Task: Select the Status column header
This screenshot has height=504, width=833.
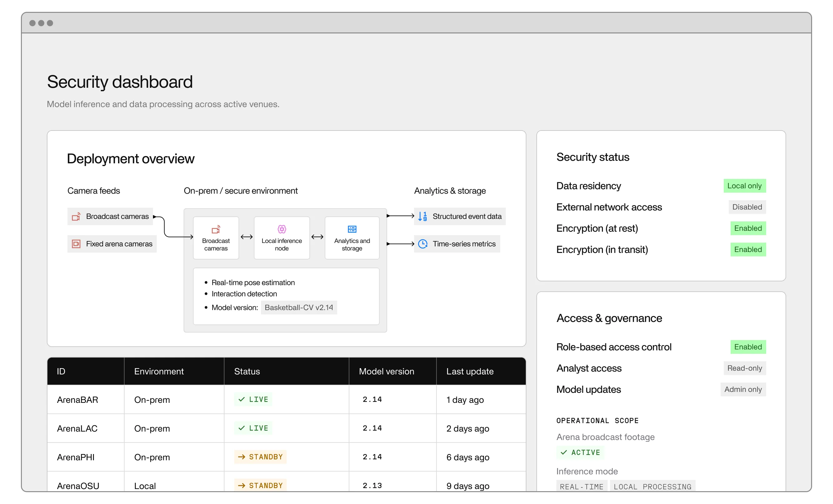Action: coord(247,371)
